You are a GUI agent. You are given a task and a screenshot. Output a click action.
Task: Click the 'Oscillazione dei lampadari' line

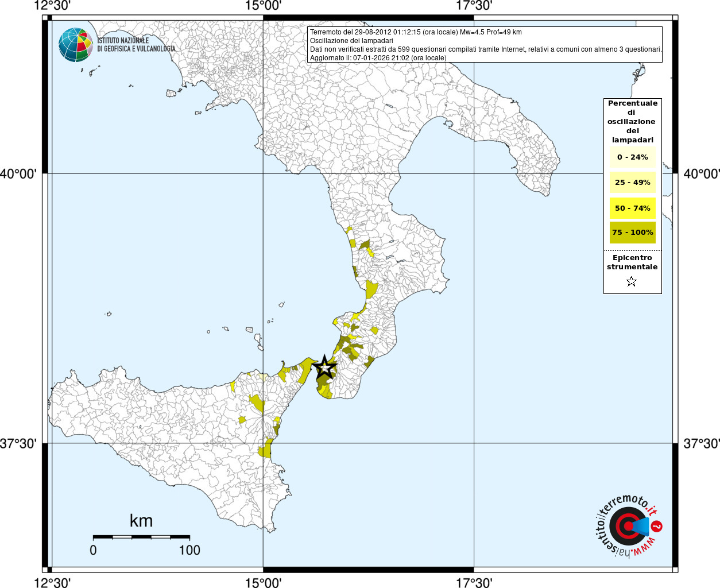coord(351,41)
